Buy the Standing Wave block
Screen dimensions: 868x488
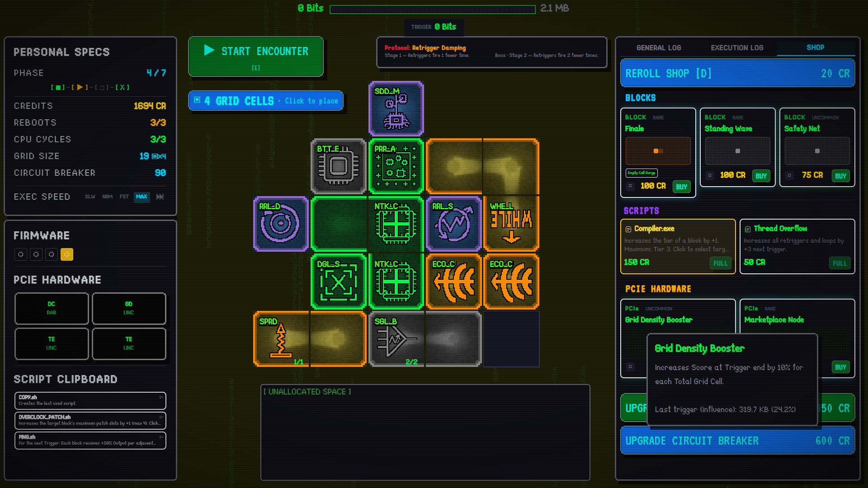[x=761, y=176]
